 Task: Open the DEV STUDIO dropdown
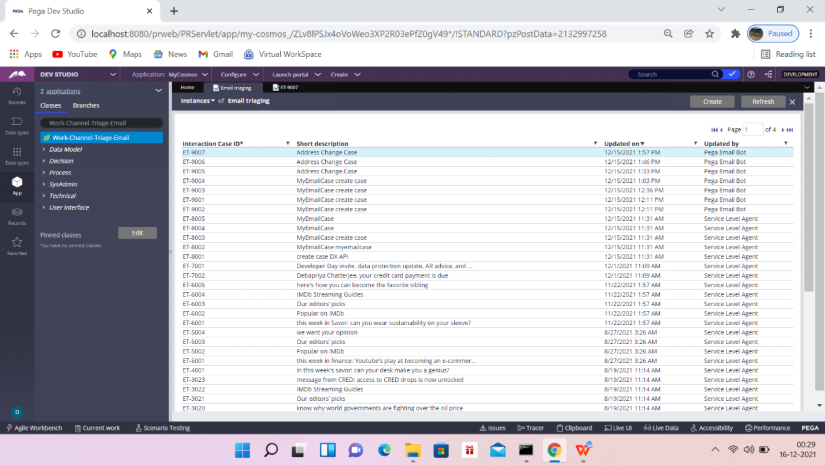click(78, 75)
